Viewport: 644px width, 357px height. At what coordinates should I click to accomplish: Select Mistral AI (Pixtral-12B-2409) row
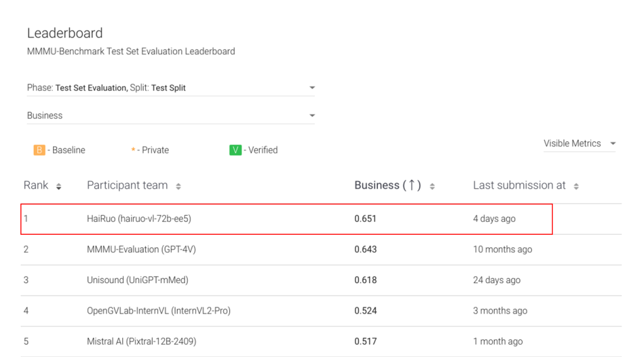[x=141, y=342]
